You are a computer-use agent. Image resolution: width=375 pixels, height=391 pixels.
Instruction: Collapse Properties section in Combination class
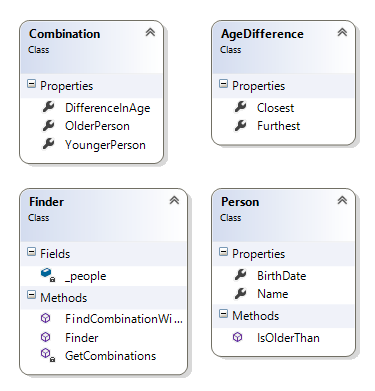31,84
